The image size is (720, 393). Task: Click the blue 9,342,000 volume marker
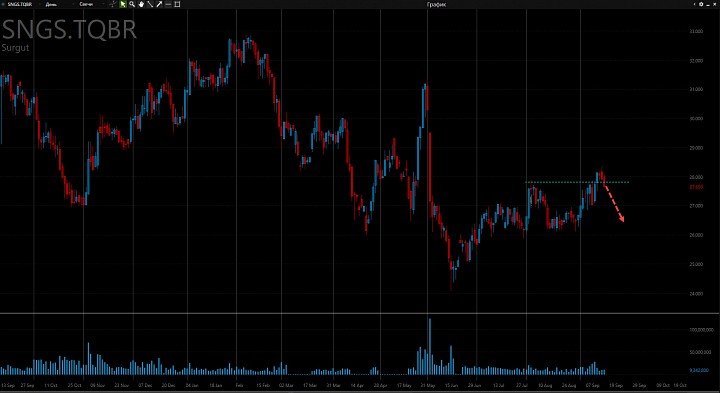[700, 370]
